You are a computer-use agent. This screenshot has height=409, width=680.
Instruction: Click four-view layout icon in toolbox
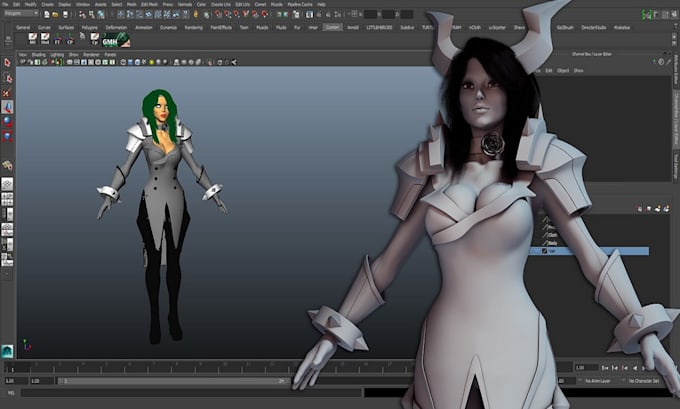click(7, 199)
